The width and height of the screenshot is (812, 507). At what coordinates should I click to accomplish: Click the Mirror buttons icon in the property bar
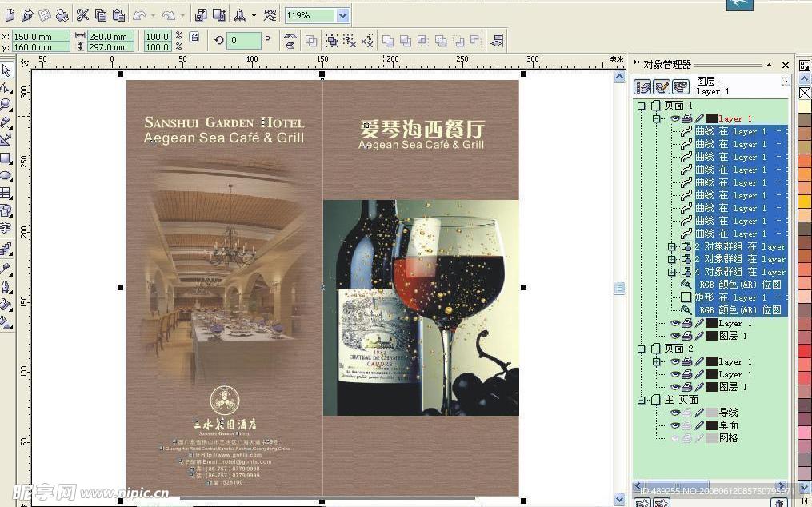290,41
